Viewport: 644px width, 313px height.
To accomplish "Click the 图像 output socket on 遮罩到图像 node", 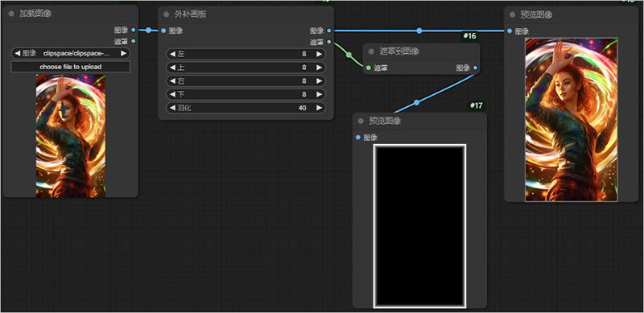I will click(x=475, y=68).
